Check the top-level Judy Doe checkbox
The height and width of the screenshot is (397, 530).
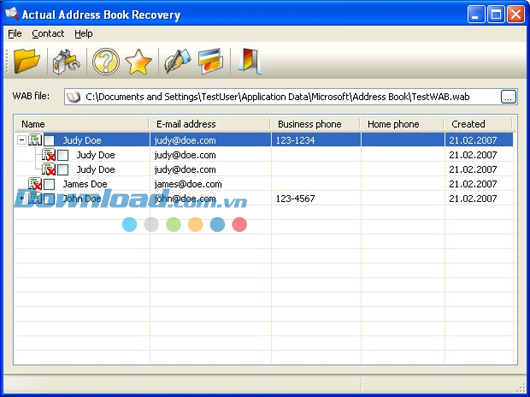point(49,140)
